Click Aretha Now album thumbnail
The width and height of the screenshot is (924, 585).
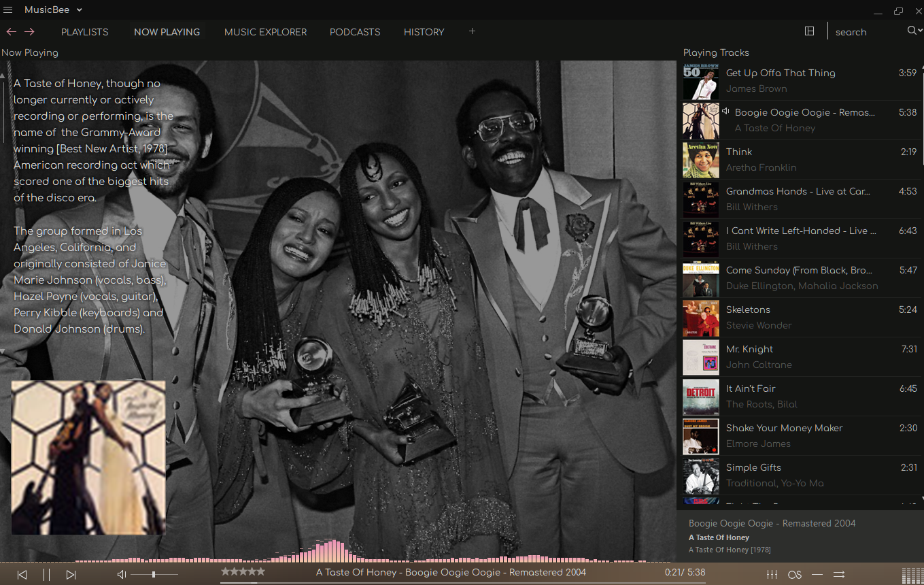(x=700, y=161)
